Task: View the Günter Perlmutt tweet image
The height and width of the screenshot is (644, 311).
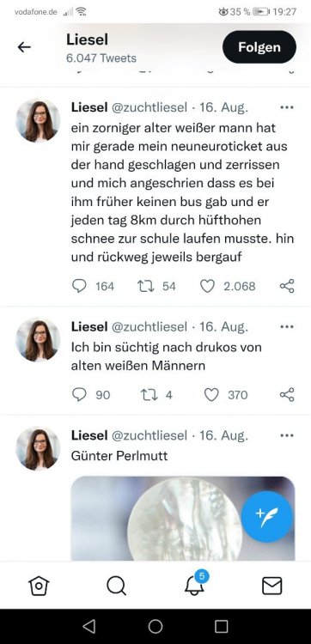Action: pos(183,519)
